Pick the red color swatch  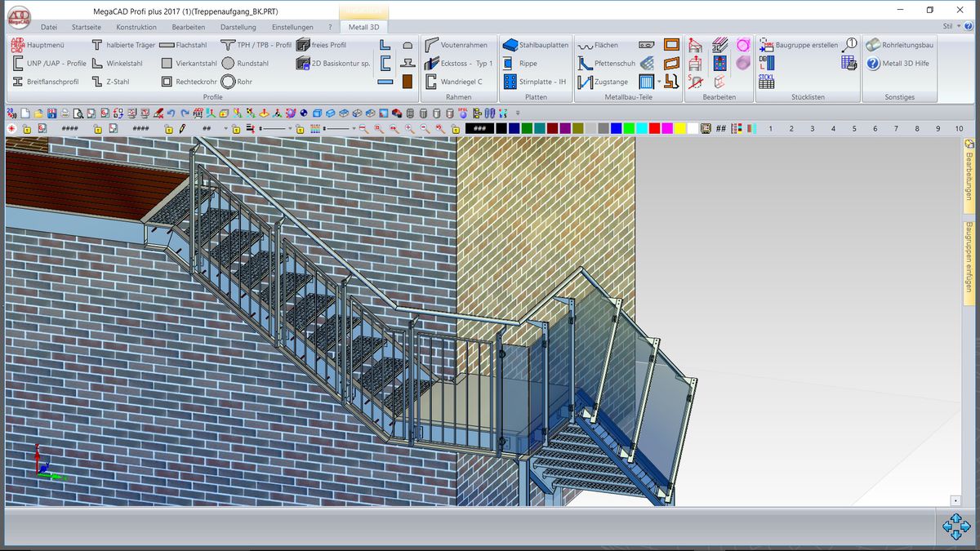(x=654, y=129)
